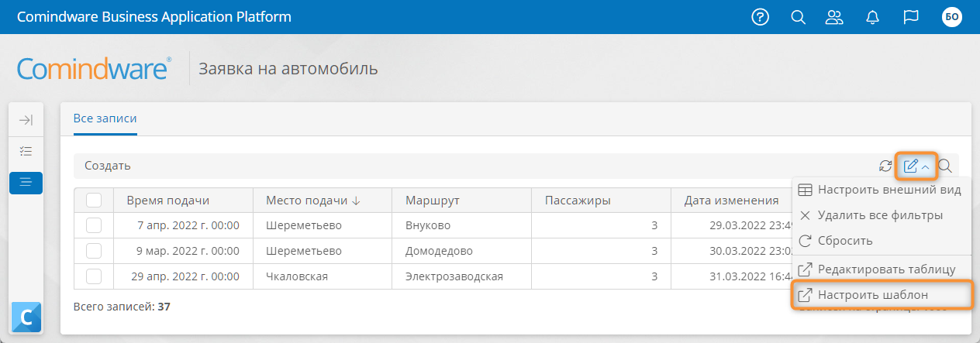The image size is (980, 343).
Task: Click the Электрозаводская route cell
Action: (x=461, y=276)
